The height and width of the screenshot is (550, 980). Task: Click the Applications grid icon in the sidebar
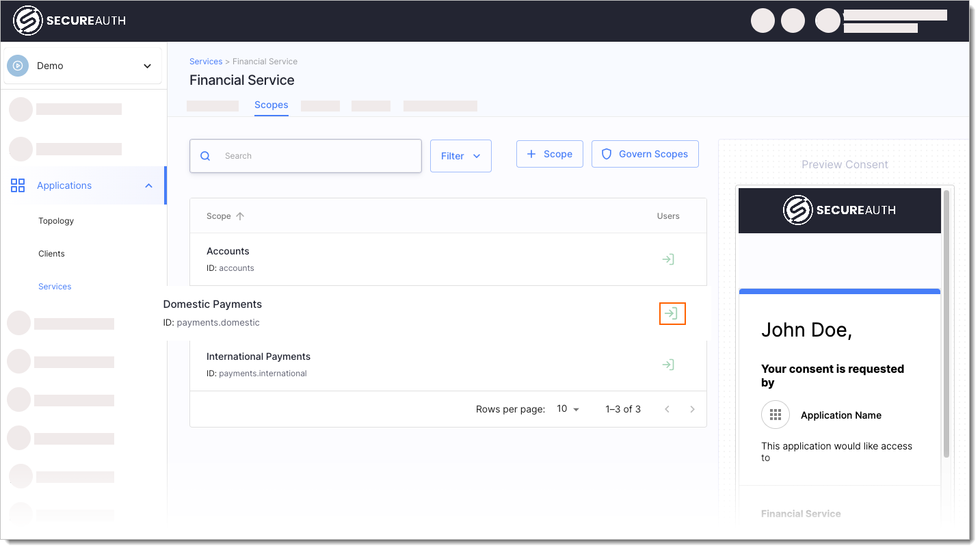18,185
